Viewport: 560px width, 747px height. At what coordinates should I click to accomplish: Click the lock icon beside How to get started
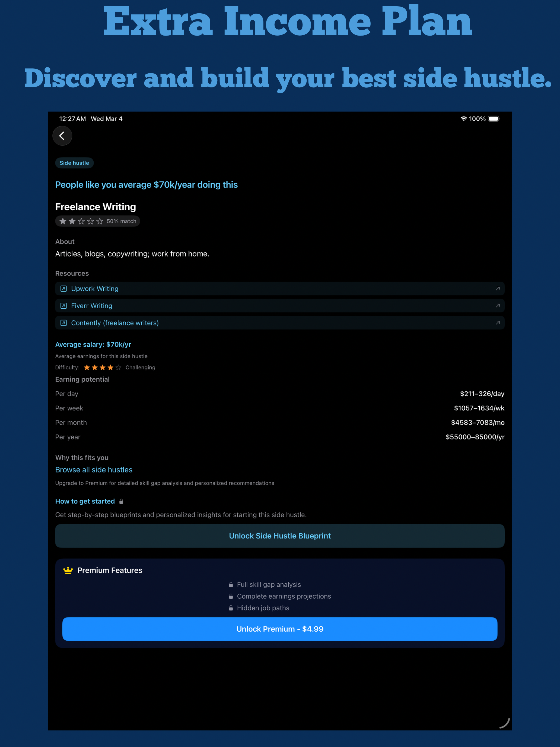pyautogui.click(x=121, y=502)
